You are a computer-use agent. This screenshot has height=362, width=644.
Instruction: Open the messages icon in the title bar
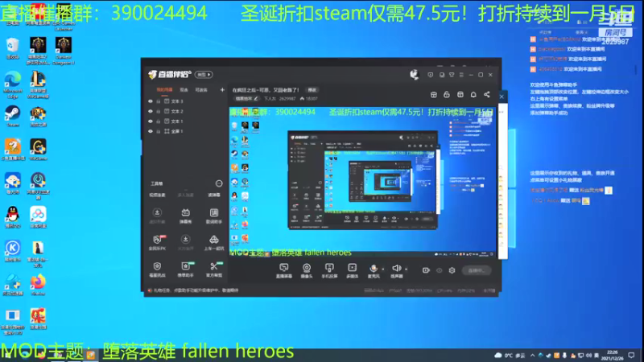pos(431,75)
